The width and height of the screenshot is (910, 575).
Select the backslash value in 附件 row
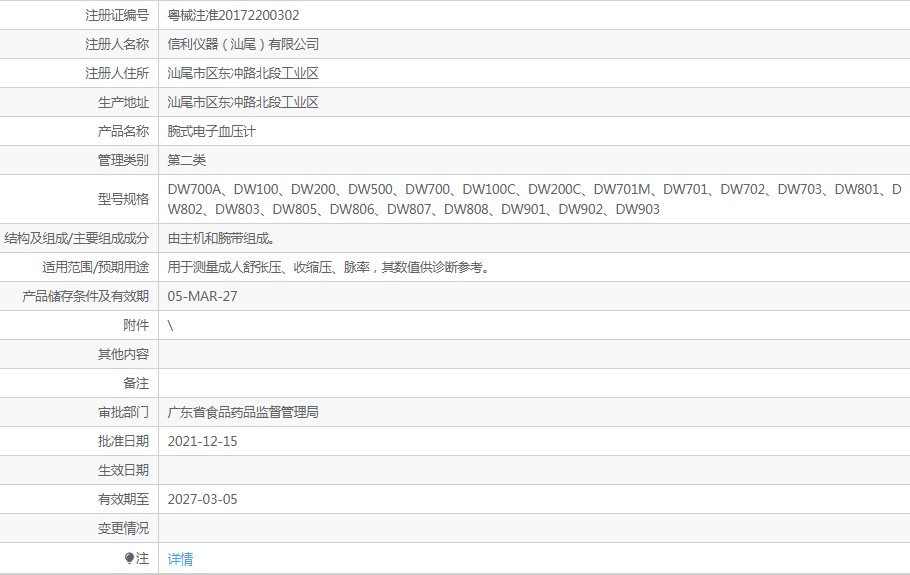pos(170,326)
